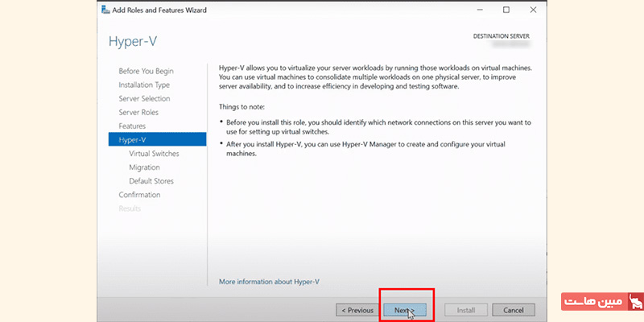Click the wizard icon in title bar
Screen dimensions: 644x322
click(105, 10)
